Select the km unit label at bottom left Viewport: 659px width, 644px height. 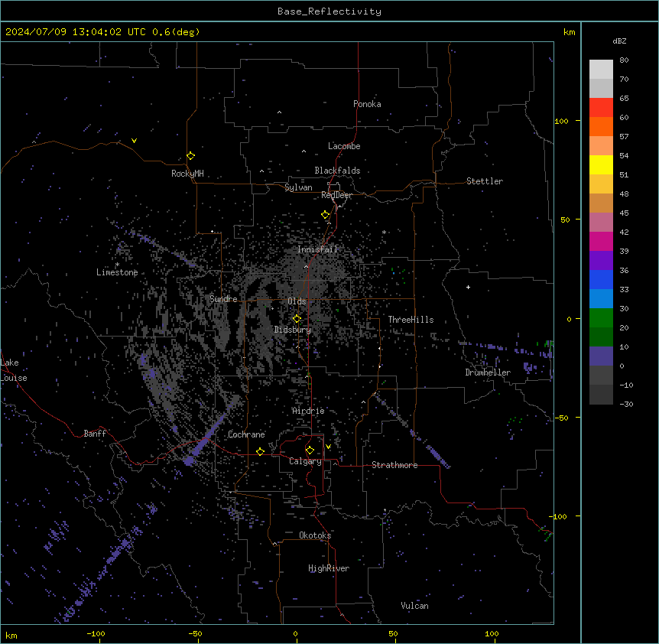click(x=11, y=635)
